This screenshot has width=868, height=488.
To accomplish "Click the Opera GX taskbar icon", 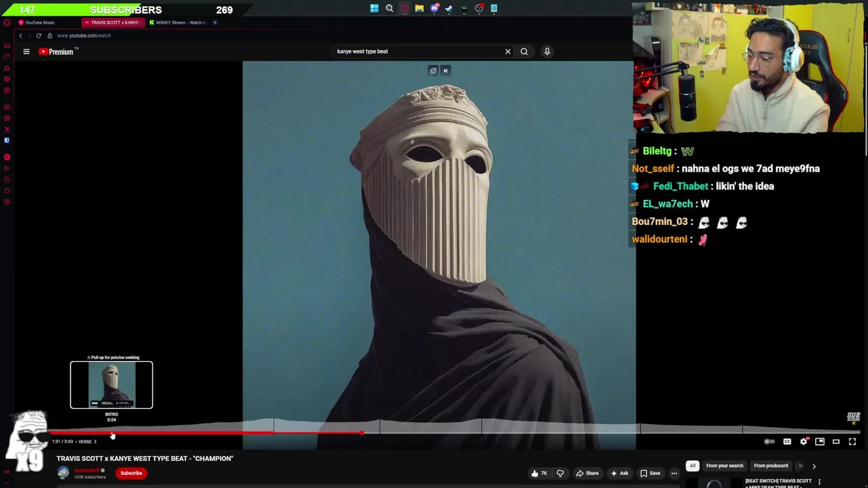I will click(x=404, y=9).
